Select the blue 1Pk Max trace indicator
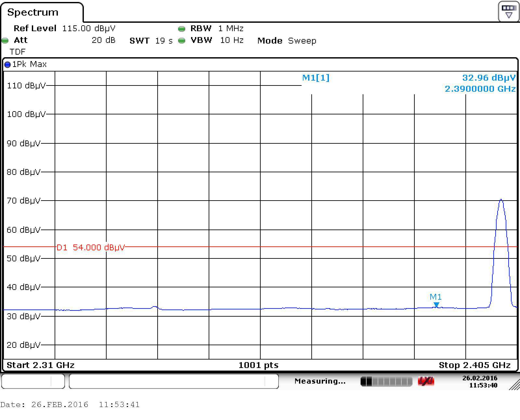This screenshot has height=420, width=520. [7, 65]
